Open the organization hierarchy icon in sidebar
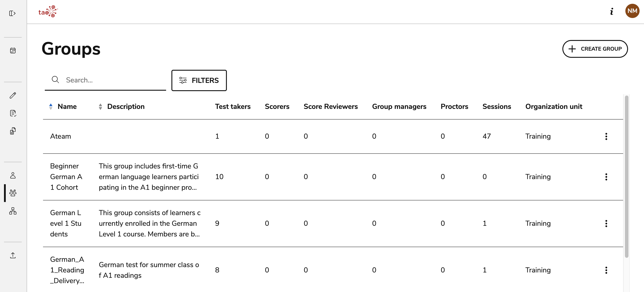The height and width of the screenshot is (292, 644). pyautogui.click(x=12, y=211)
